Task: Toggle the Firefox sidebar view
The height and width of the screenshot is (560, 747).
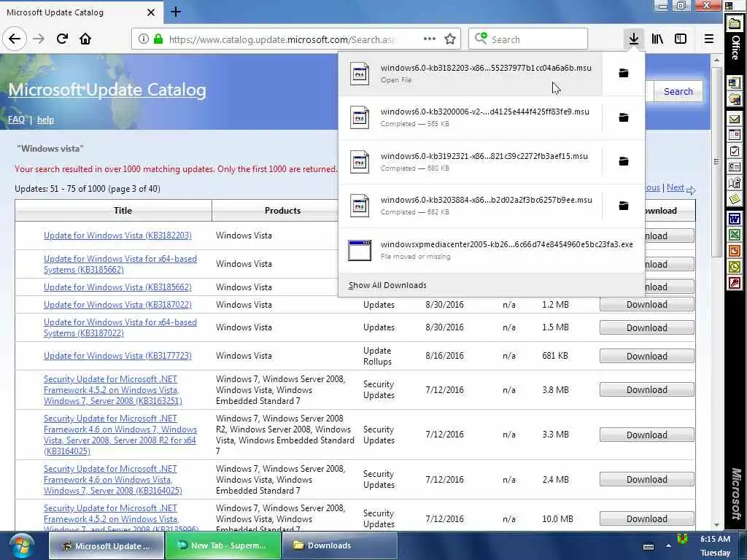Action: [x=681, y=39]
